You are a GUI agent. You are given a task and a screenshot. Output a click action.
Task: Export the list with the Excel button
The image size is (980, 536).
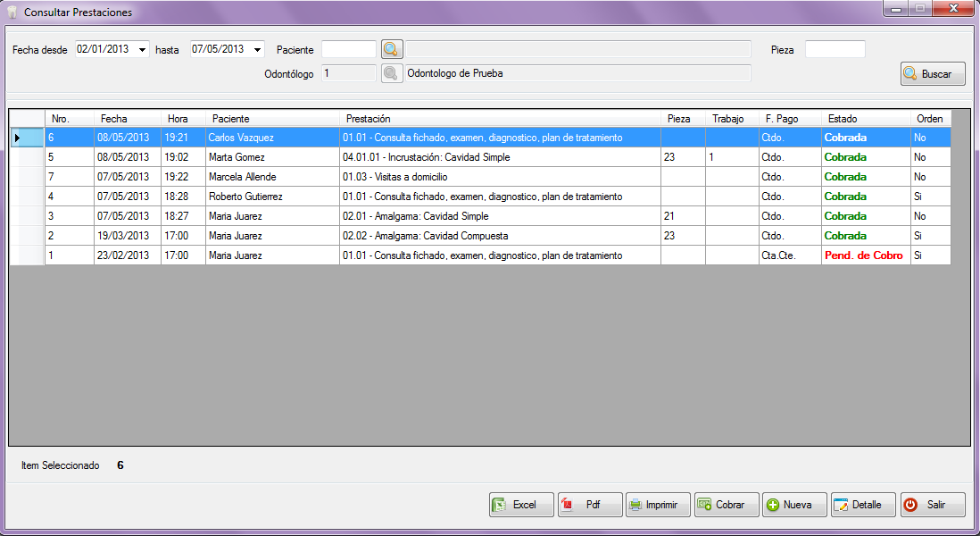[521, 505]
